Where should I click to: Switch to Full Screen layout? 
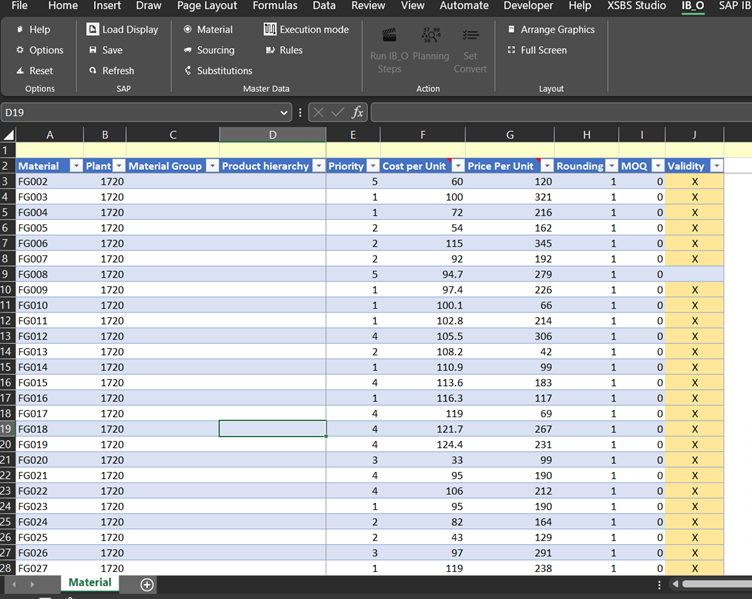pyautogui.click(x=537, y=50)
